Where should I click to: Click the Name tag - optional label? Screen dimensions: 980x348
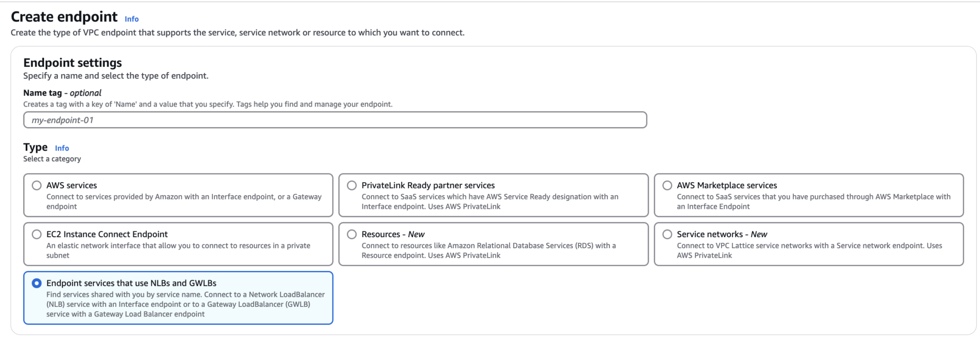pyautogui.click(x=62, y=93)
